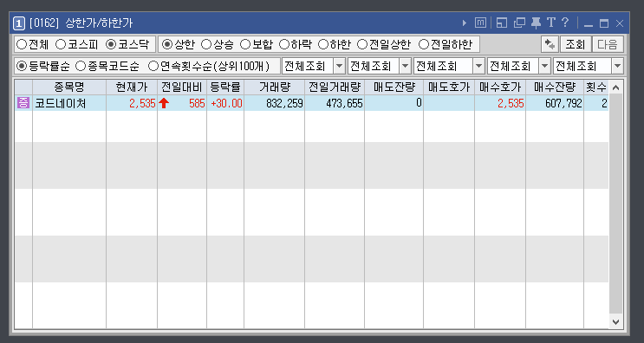Click the 거래량 column header
Image resolution: width=644 pixels, height=343 pixels.
coord(275,87)
